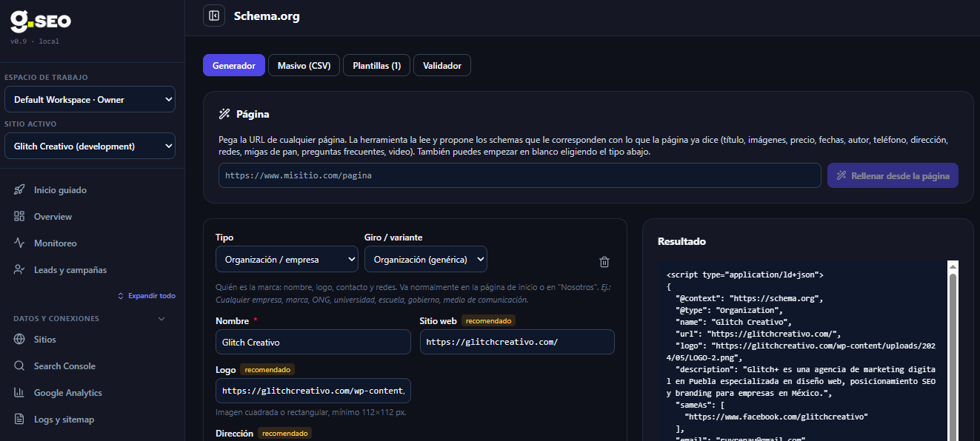The image size is (980, 441).
Task: Click the Google Analytics bar chart icon
Action: coord(20,393)
